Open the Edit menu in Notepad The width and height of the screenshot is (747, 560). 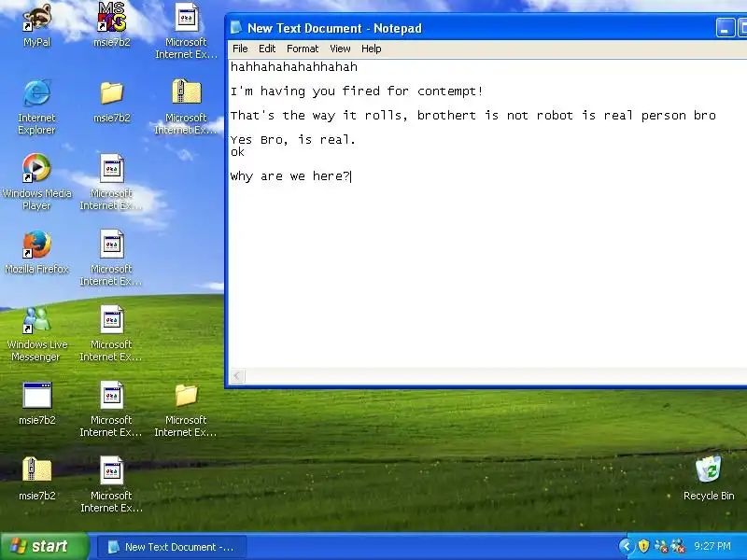tap(267, 49)
